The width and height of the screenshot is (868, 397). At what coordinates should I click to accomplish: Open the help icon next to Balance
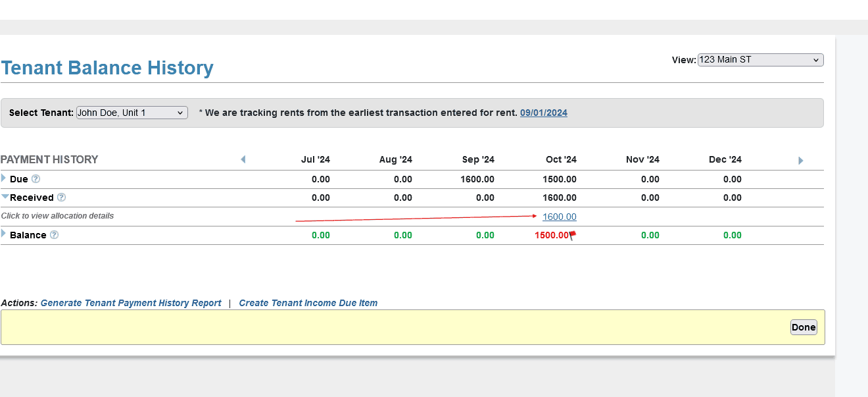click(x=54, y=235)
